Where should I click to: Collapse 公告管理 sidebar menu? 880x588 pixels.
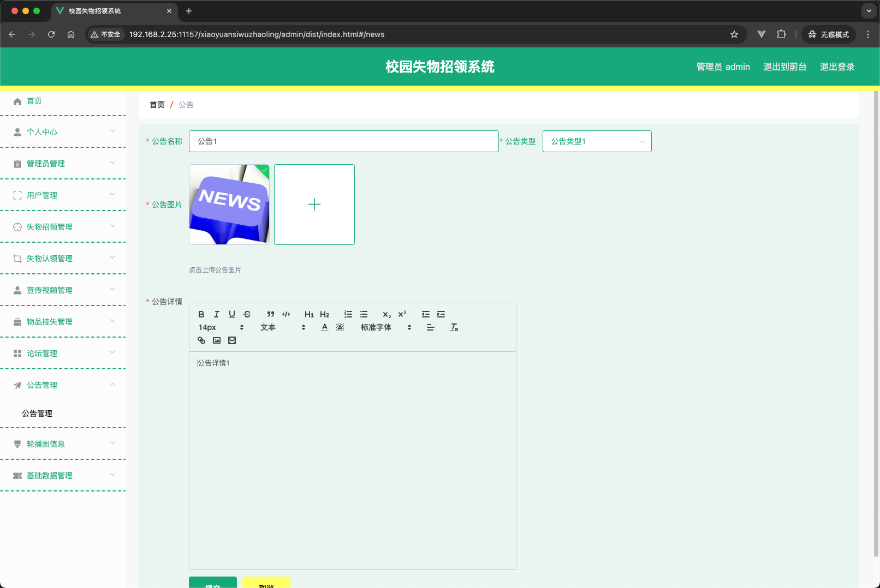63,385
